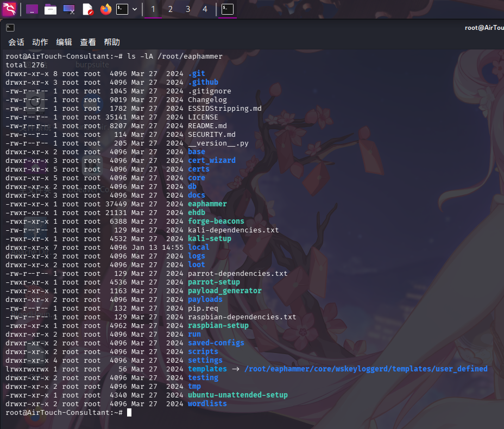The image size is (504, 429).
Task: Open the 会话 (Session) menu
Action: tap(16, 42)
